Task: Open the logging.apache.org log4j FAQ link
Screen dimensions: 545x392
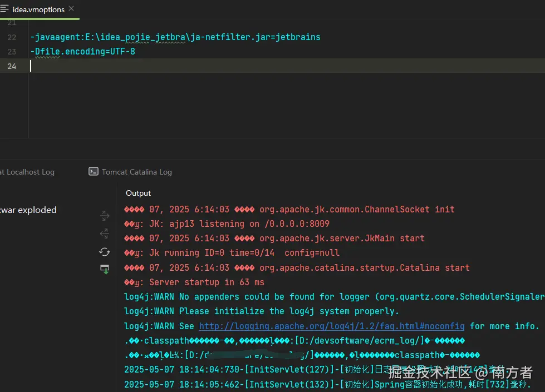Action: (x=331, y=326)
